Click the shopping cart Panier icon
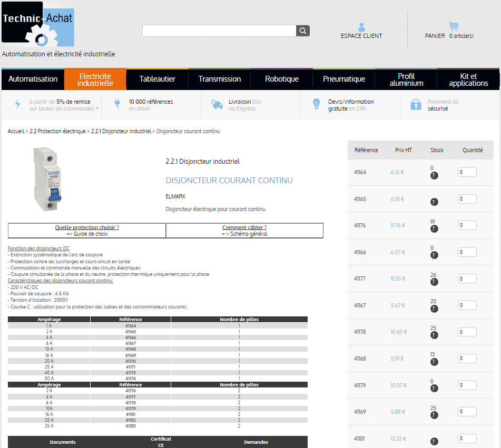 coord(454,26)
